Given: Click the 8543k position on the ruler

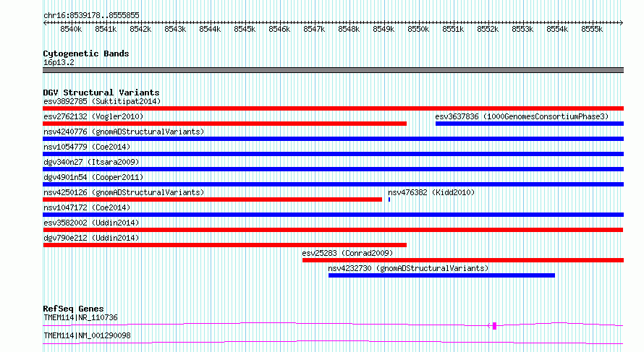Looking at the screenshot, I should coord(175,29).
